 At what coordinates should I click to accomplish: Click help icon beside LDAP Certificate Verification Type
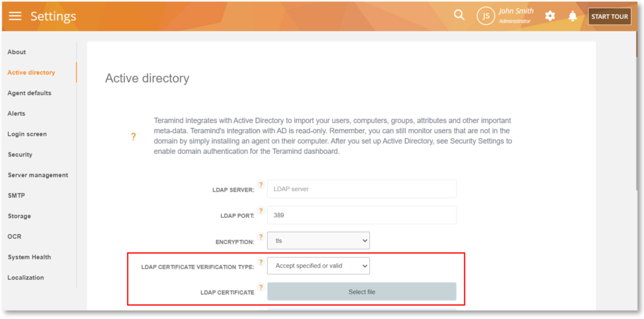coord(261,262)
